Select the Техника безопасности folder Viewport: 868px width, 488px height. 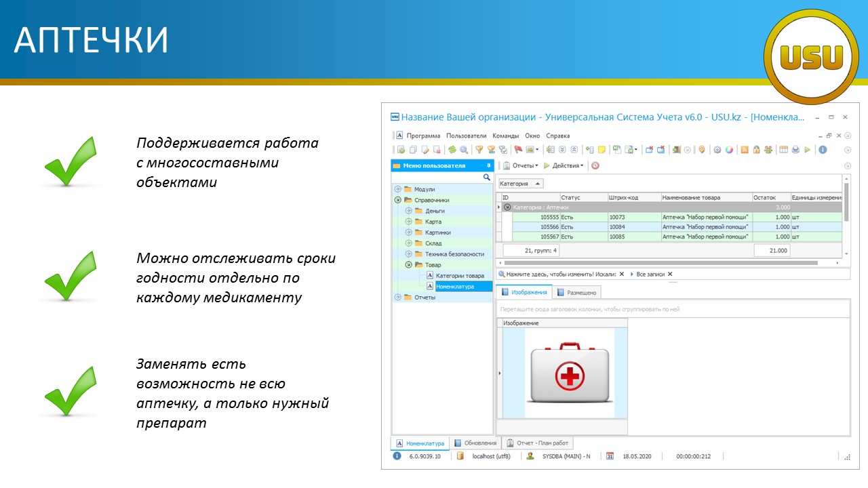[454, 254]
